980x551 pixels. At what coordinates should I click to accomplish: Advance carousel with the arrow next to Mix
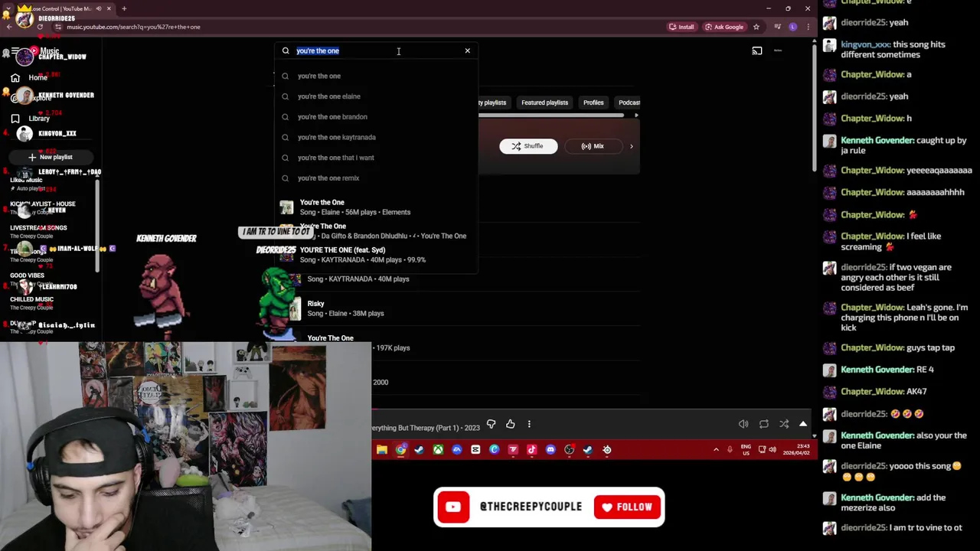click(x=631, y=146)
